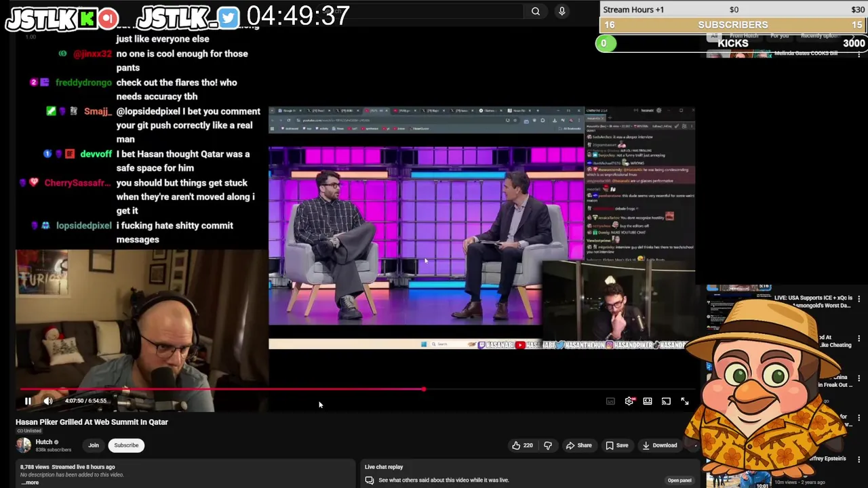Enter fullscreen with the player's fullscreen icon
Viewport: 868px width, 488px height.
(x=685, y=401)
